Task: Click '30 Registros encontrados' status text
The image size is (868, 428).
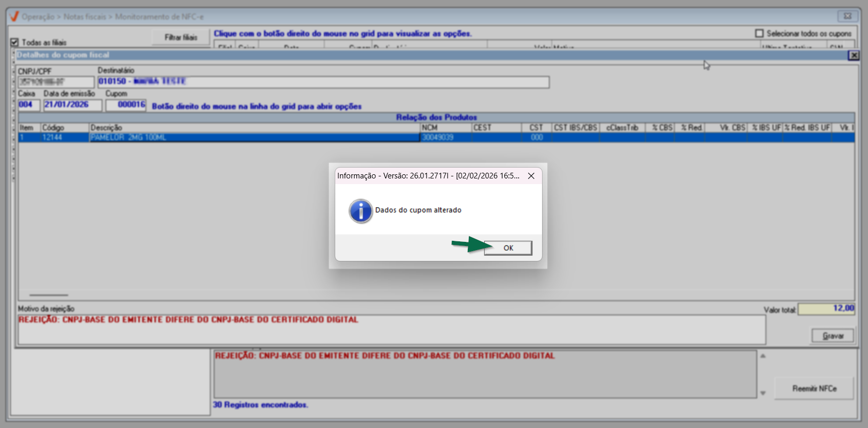Action: (260, 405)
